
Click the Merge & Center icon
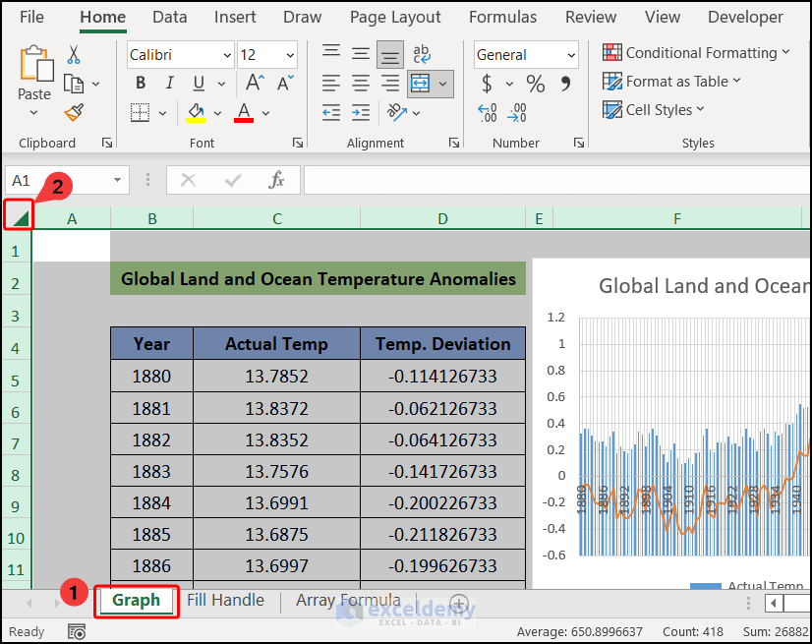[x=421, y=84]
